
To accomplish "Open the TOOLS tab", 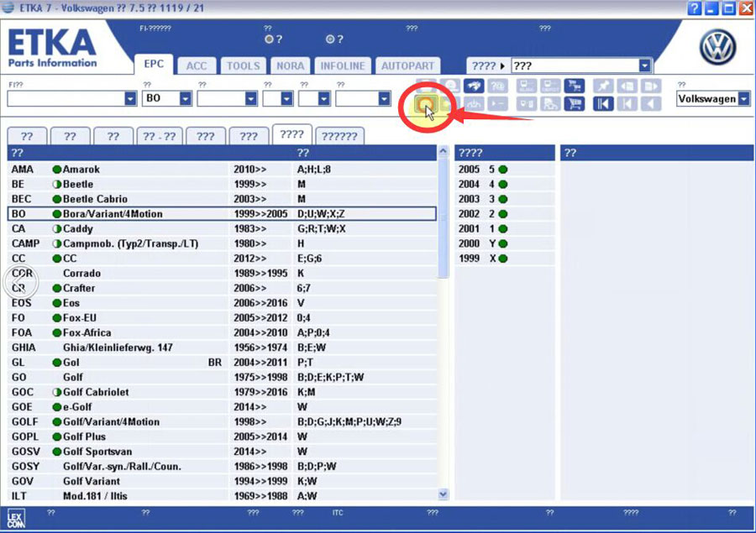I will pos(244,66).
